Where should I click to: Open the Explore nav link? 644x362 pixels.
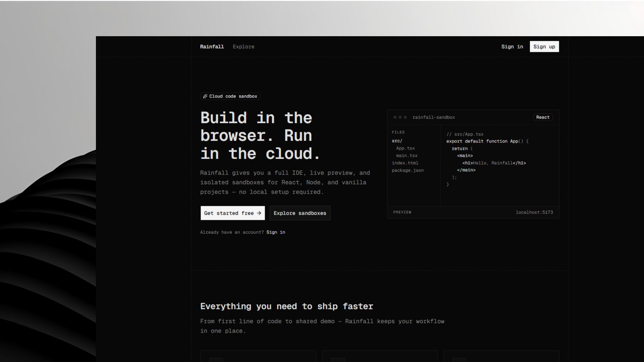pos(244,47)
